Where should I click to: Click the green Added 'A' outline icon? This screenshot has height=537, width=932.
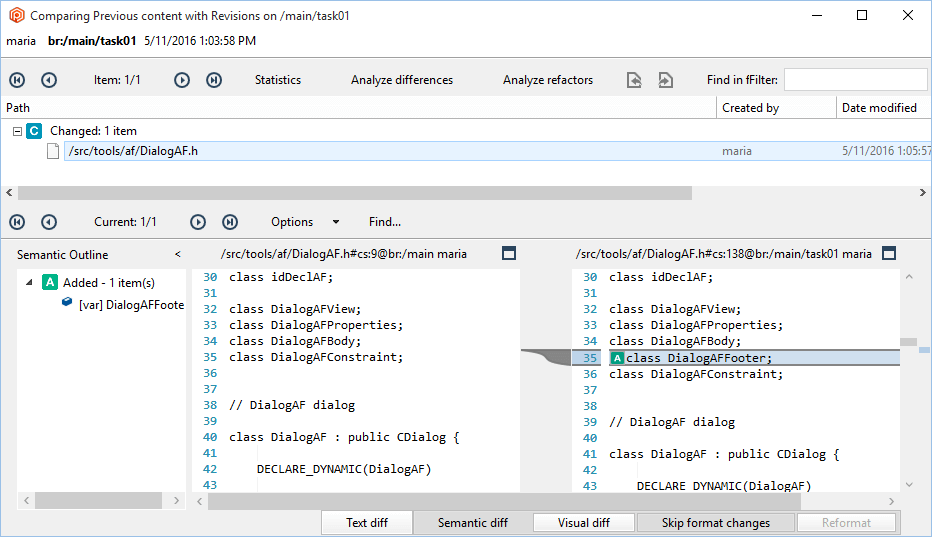pos(50,282)
